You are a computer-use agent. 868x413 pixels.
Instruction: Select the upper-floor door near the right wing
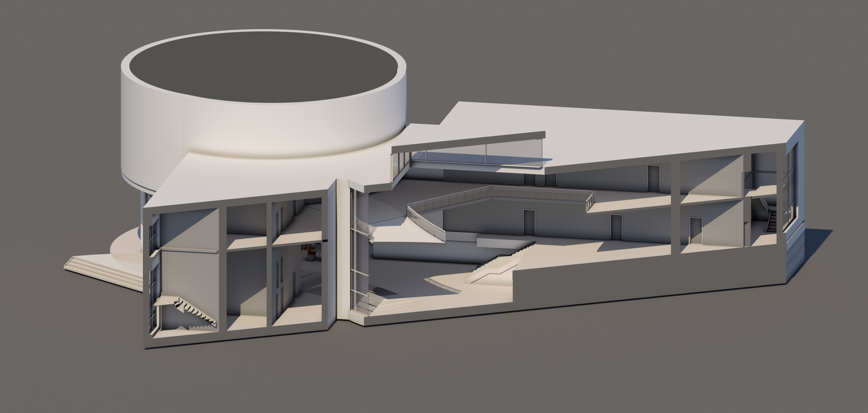(653, 178)
